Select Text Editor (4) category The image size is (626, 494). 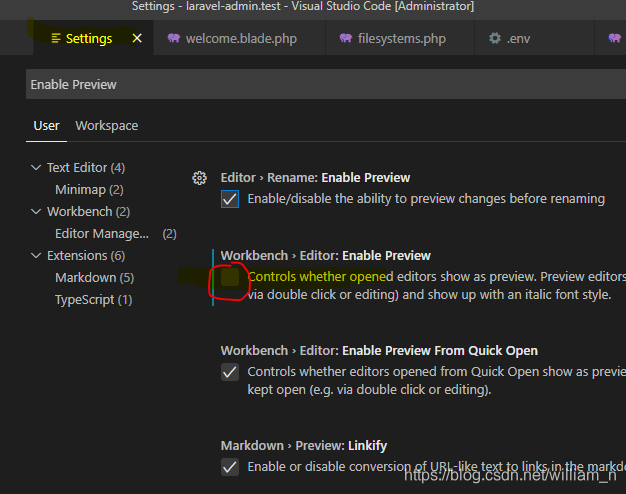click(86, 168)
